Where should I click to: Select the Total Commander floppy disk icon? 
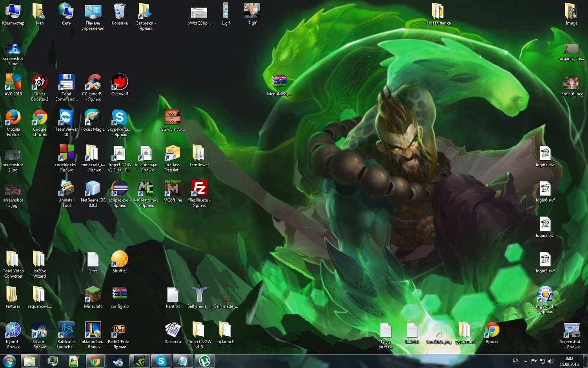(x=66, y=82)
